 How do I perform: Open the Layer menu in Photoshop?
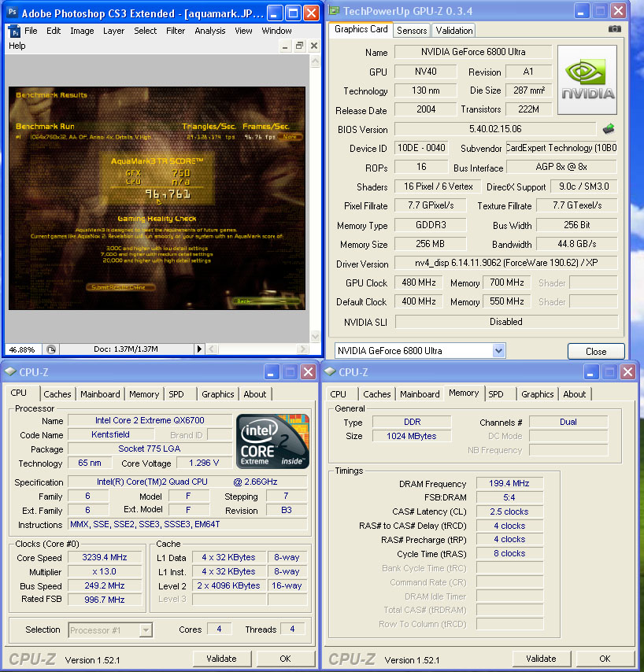pyautogui.click(x=113, y=31)
